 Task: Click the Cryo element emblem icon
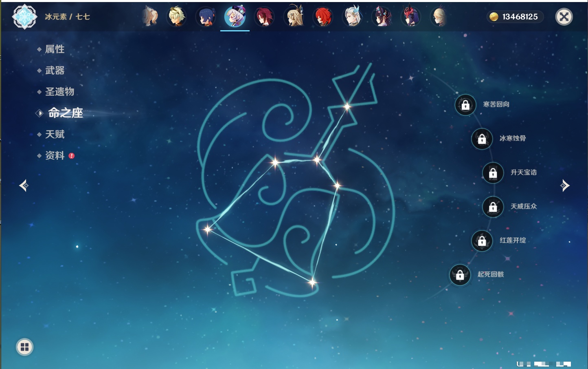pos(24,17)
